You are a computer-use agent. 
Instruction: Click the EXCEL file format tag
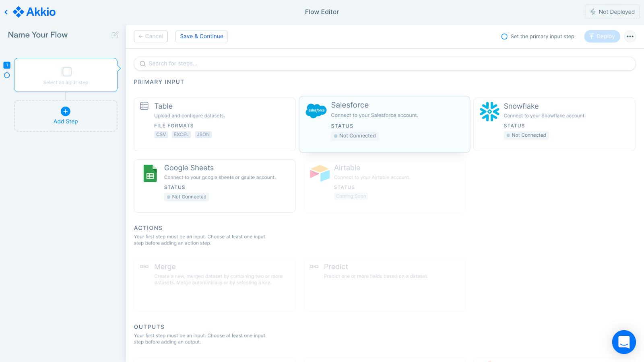click(x=181, y=135)
